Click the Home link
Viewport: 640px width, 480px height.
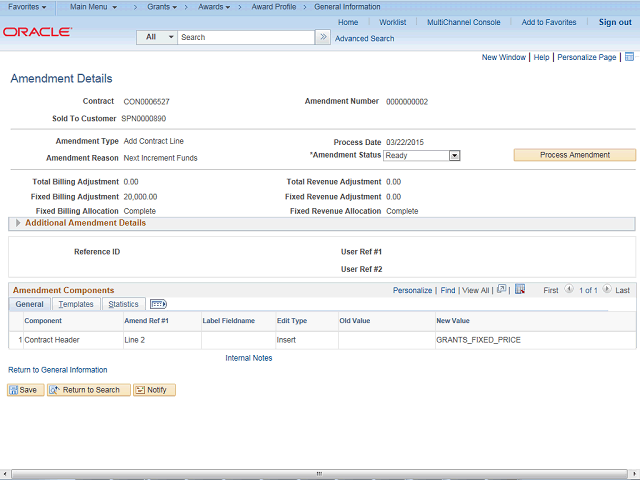point(348,22)
